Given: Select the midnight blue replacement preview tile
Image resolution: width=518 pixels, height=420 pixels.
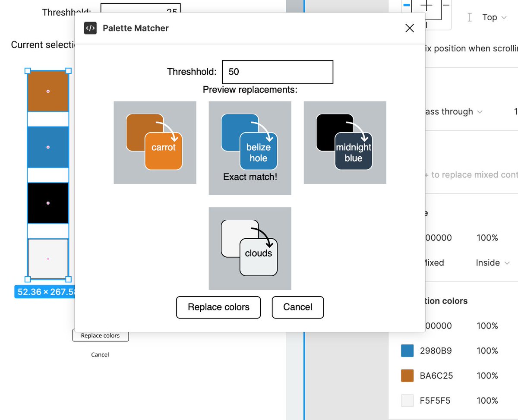Looking at the screenshot, I should click(x=345, y=142).
